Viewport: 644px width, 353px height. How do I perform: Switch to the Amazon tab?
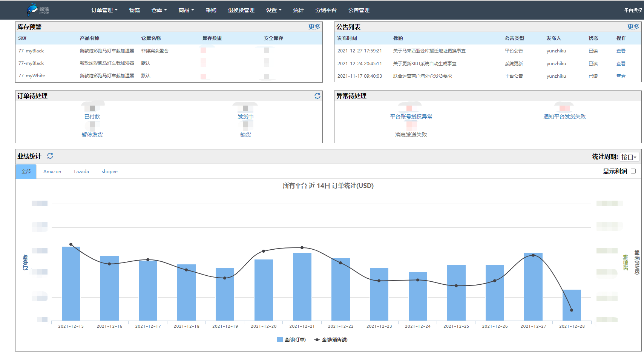click(x=52, y=171)
